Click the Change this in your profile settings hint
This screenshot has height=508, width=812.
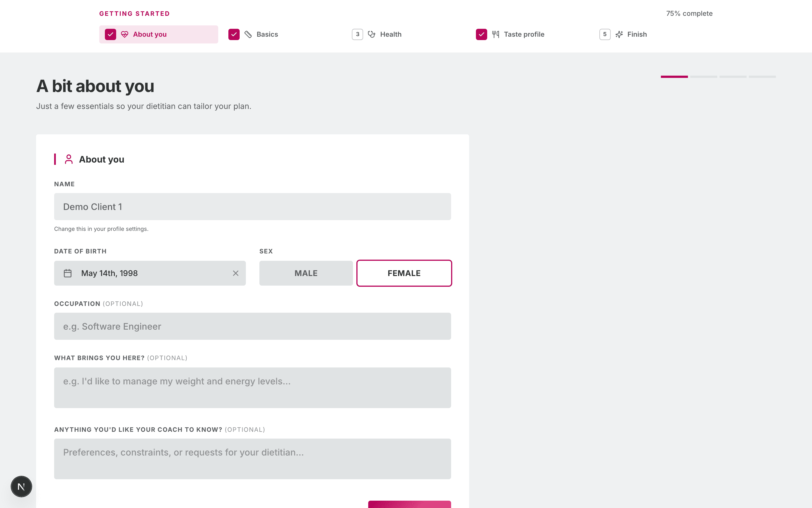[x=101, y=229]
